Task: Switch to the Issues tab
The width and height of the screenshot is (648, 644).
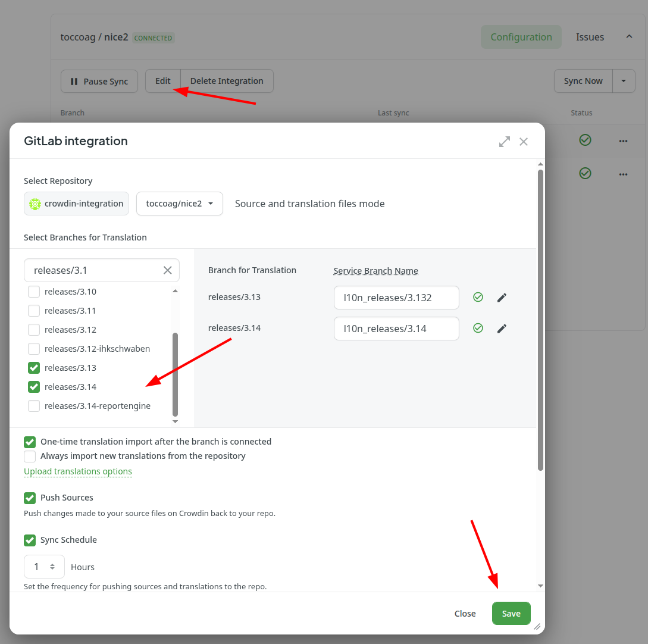Action: coord(590,36)
